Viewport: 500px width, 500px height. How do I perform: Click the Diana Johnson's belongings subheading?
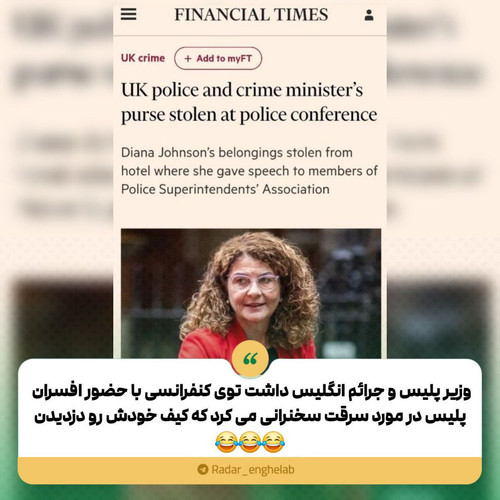click(x=249, y=171)
